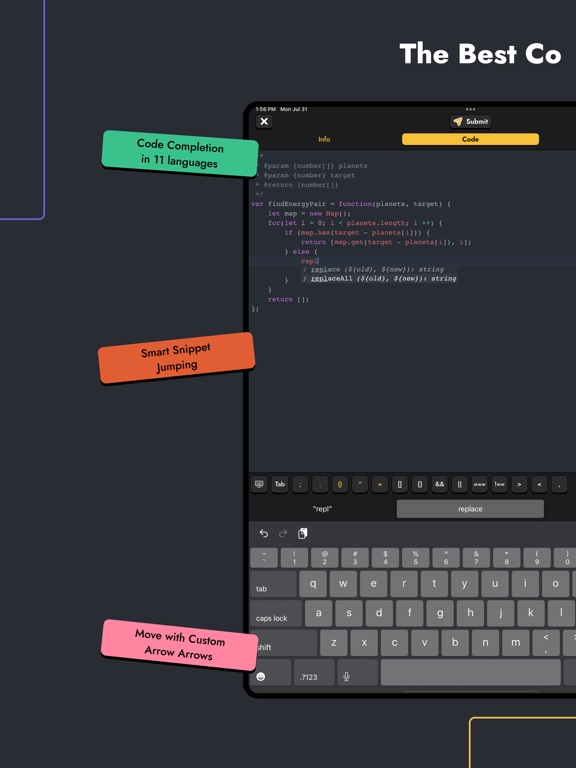The height and width of the screenshot is (768, 576).
Task: Tap the Tab shortcut key in toolbar
Action: (x=280, y=484)
